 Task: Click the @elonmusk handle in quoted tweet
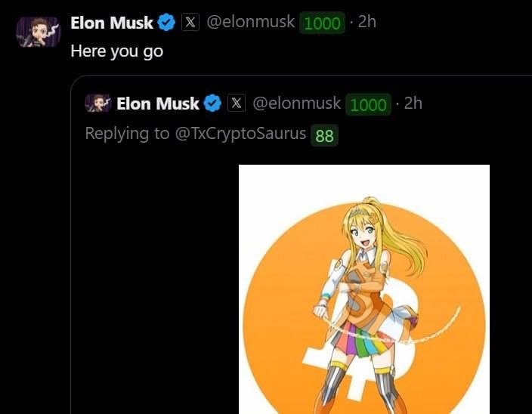[296, 103]
